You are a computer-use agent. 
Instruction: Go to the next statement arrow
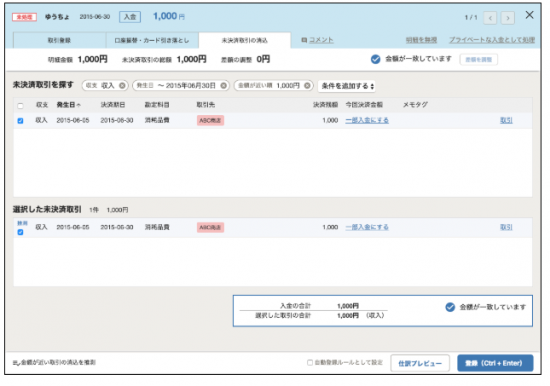click(x=508, y=18)
